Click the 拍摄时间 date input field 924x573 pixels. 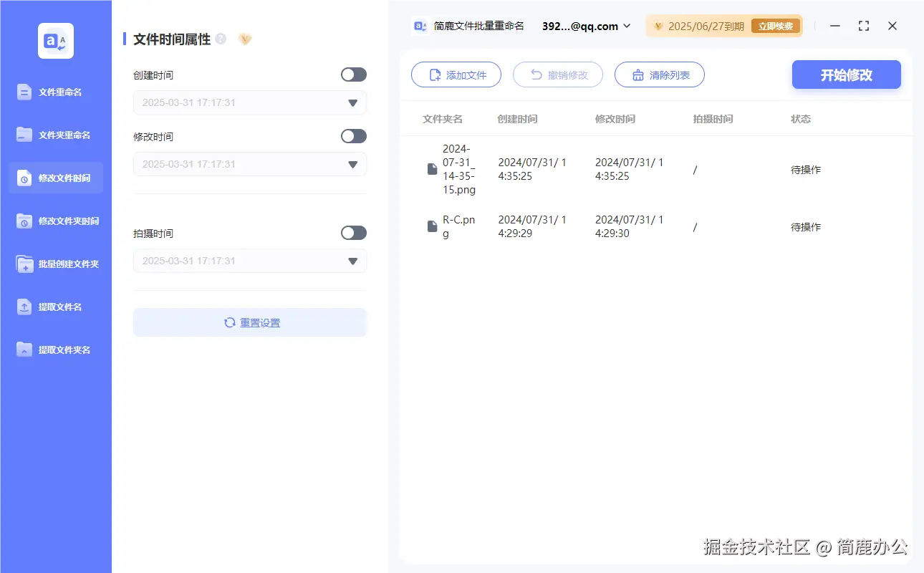point(250,261)
